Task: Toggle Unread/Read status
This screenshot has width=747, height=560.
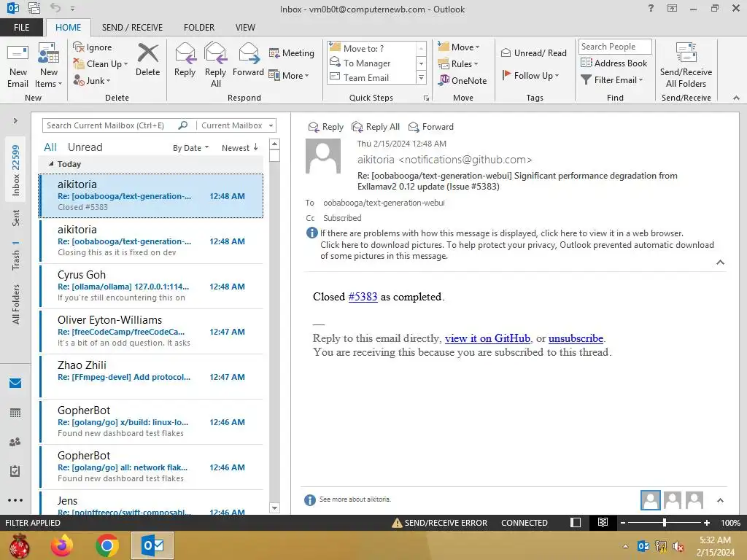Action: point(533,52)
